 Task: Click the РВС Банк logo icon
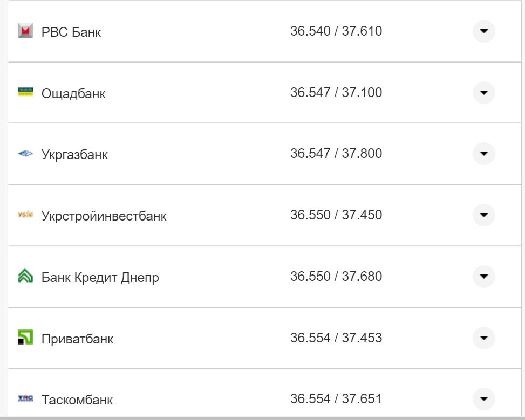[x=25, y=31]
